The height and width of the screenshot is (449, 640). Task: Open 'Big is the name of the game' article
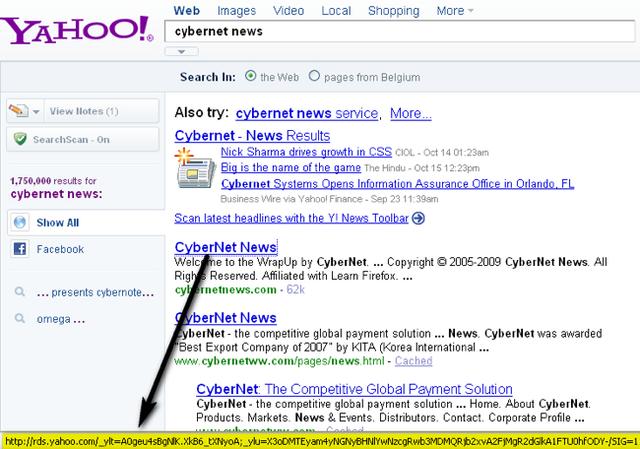click(291, 167)
